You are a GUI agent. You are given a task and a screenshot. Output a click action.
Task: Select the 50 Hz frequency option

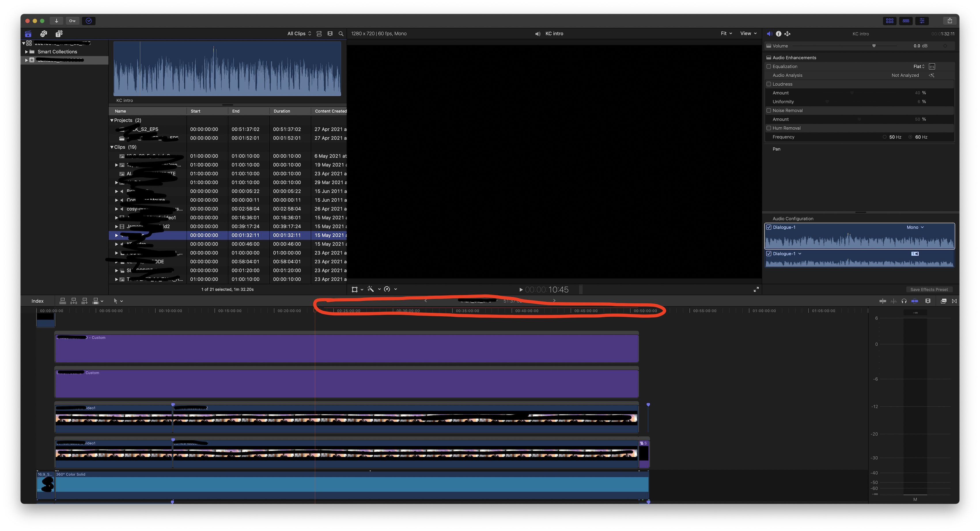[x=885, y=137]
